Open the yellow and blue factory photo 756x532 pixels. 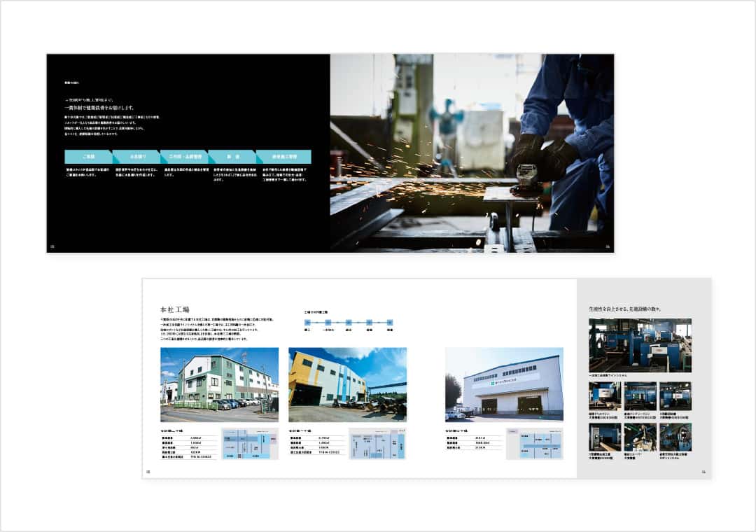click(347, 384)
